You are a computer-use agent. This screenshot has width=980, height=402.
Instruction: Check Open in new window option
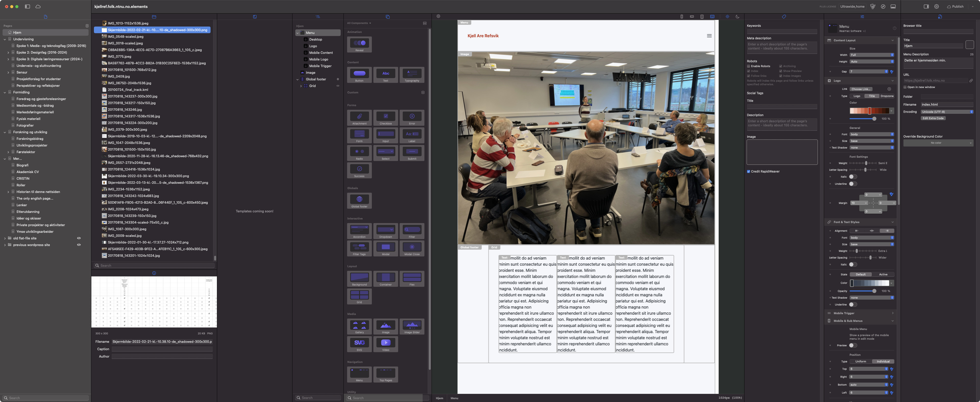(x=905, y=87)
